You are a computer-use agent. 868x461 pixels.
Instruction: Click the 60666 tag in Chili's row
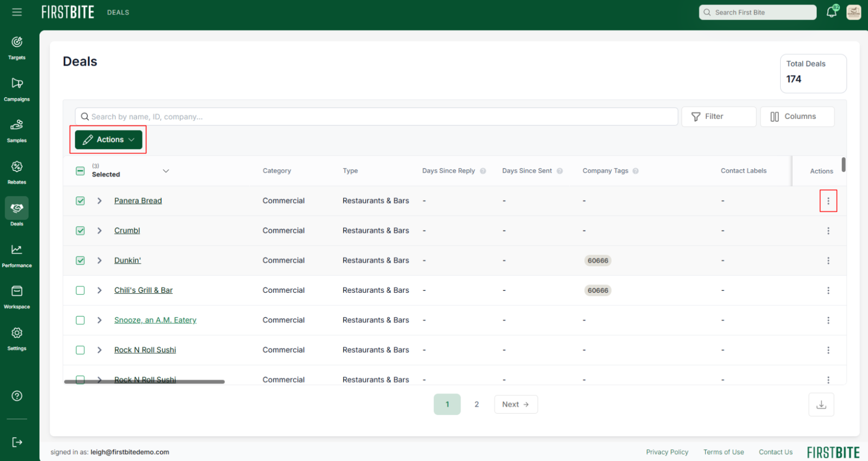[598, 290]
